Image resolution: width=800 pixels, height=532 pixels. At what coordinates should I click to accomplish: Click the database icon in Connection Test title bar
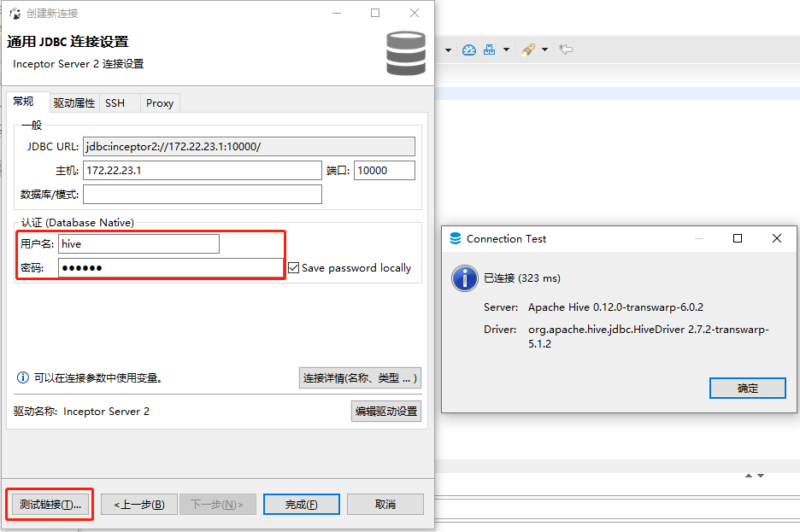click(x=454, y=239)
